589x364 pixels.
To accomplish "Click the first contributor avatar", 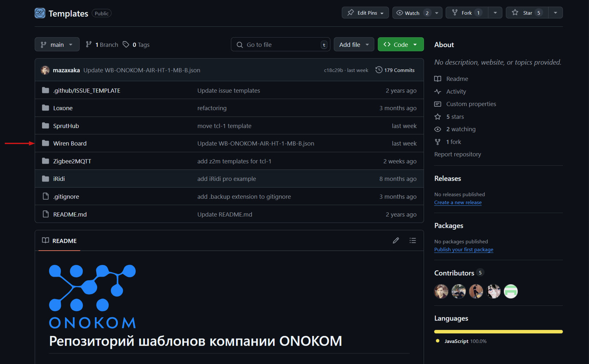I will tap(441, 291).
